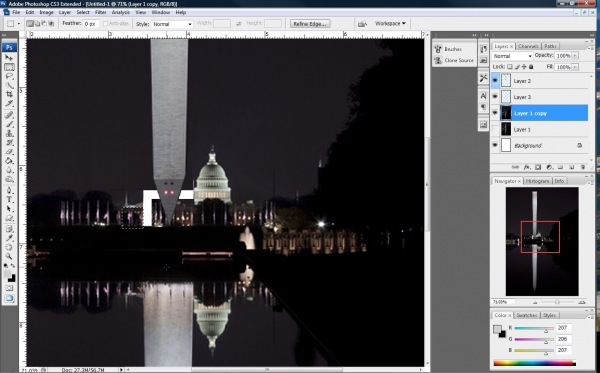The image size is (600, 373).
Task: Click the create new layer icon
Action: [x=571, y=167]
